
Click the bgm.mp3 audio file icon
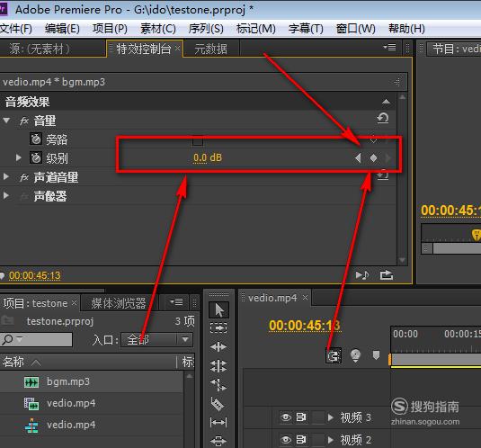pos(31,382)
